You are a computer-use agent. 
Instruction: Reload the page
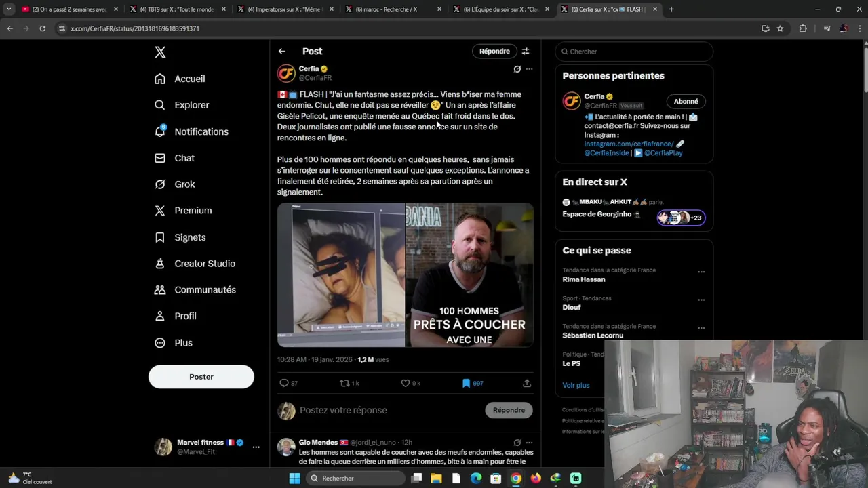42,28
